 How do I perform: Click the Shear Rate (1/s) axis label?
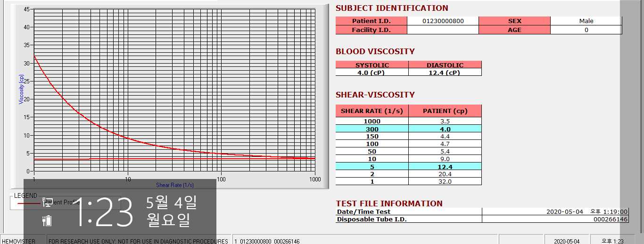[175, 185]
